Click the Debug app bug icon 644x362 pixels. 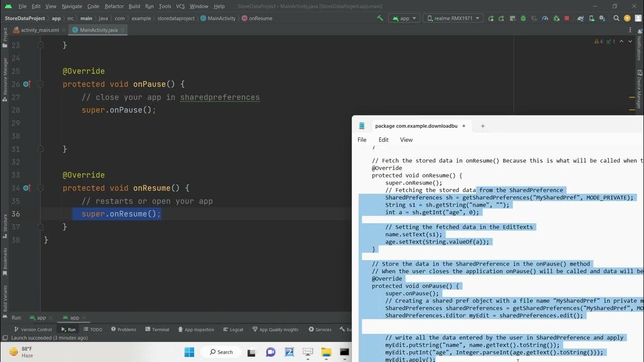click(x=523, y=18)
